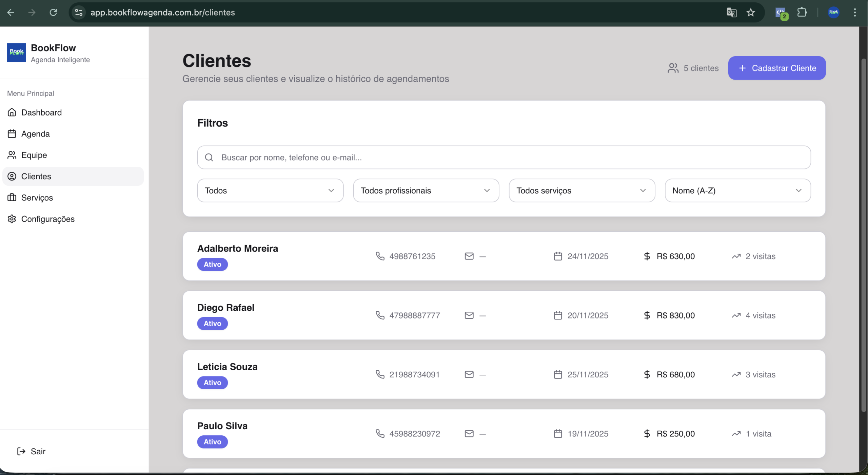Open the 'Nome (A-Z)' sort dropdown

737,190
